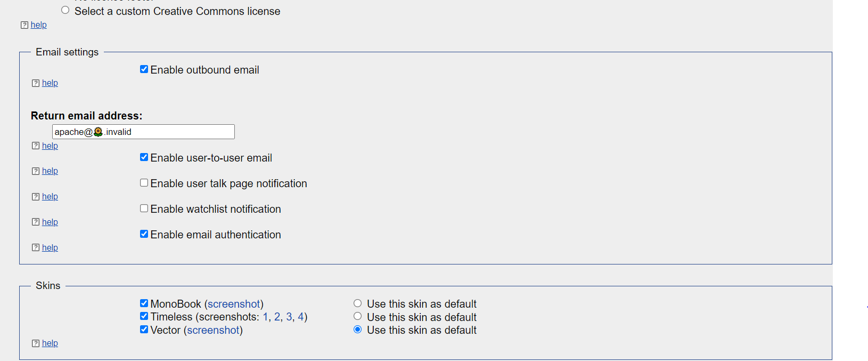Click the help icon below Enable watchlist notification

coord(36,222)
